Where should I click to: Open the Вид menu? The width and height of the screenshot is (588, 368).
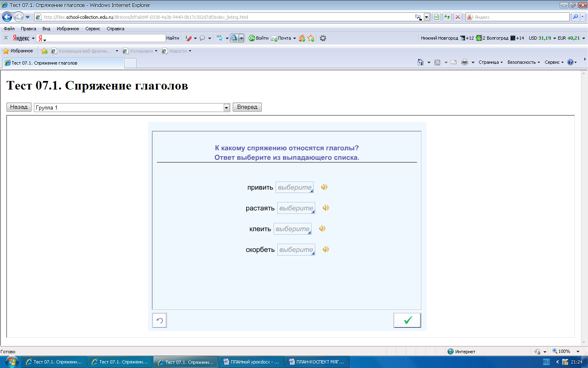coord(46,29)
